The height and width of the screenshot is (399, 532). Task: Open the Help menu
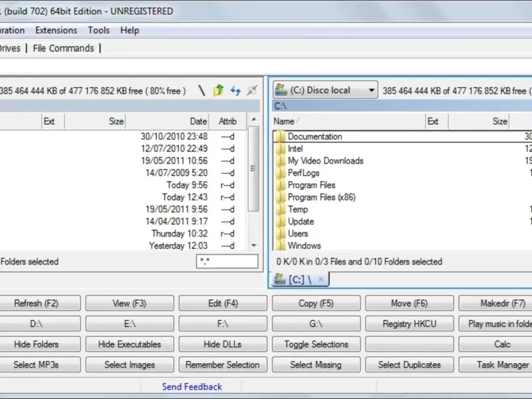130,30
